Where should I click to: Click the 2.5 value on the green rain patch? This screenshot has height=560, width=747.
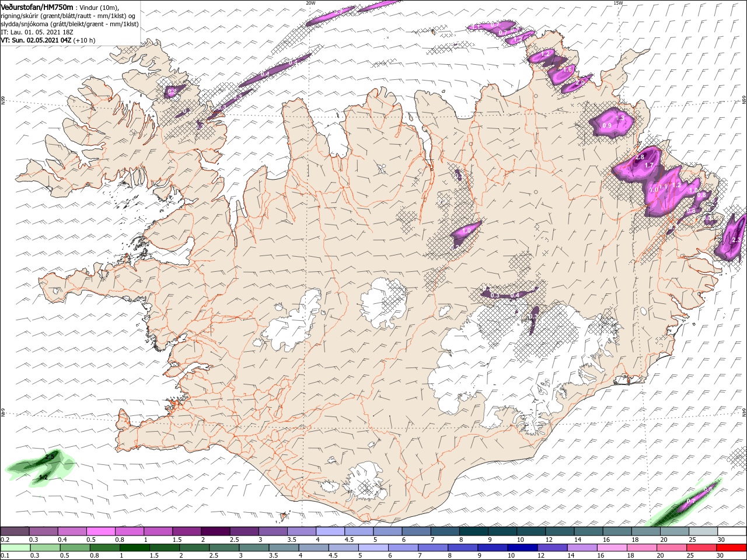coord(50,456)
